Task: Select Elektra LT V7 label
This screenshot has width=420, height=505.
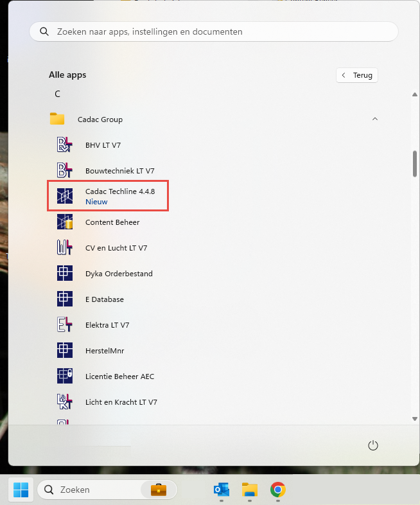Action: 107,325
